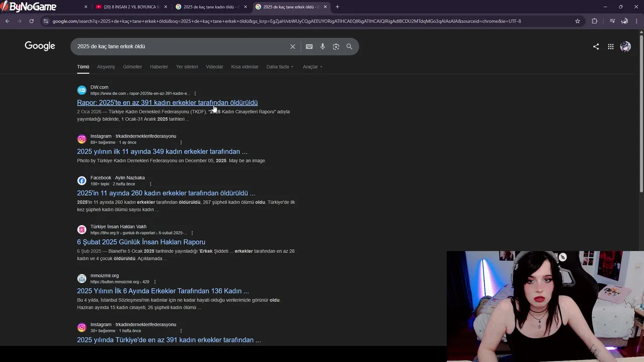Click the Google search input field
The width and height of the screenshot is (644, 362).
pos(181,46)
